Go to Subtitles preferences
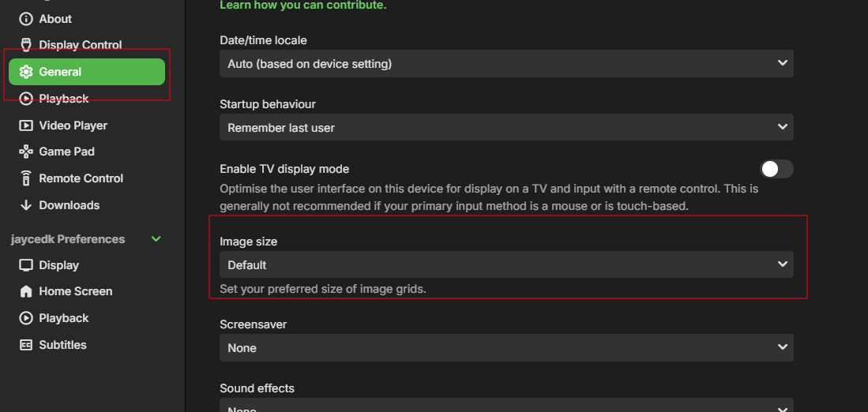868x412 pixels. 62,345
